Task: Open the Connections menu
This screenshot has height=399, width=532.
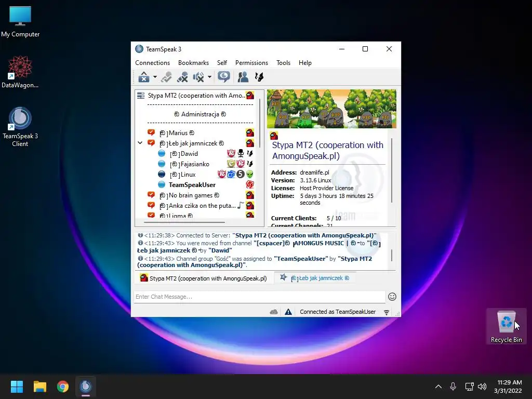Action: tap(152, 63)
